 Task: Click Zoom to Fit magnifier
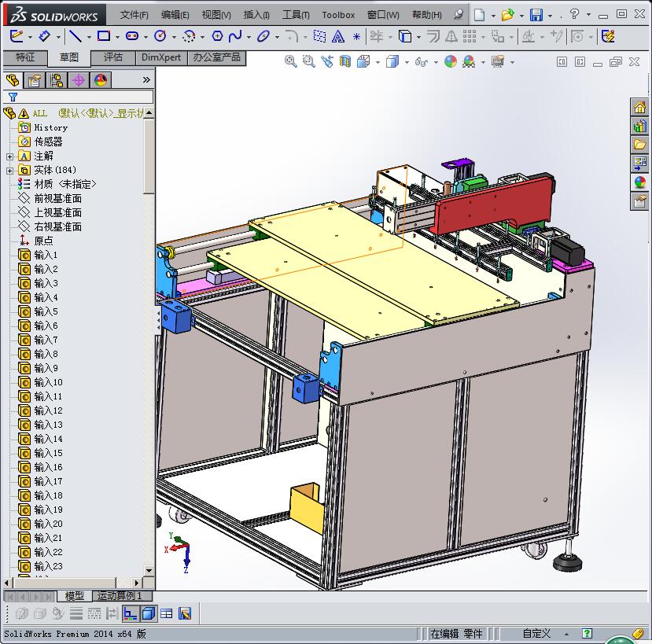291,62
